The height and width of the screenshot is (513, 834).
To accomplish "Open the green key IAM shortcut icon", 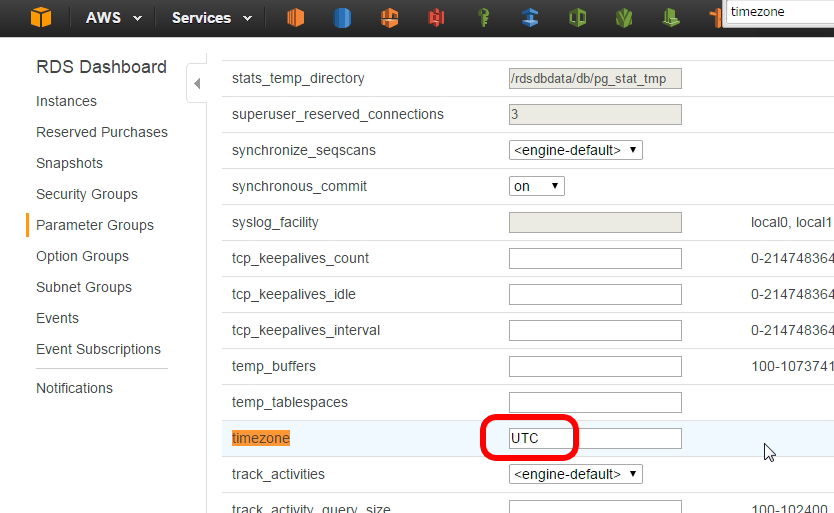I will pos(483,18).
